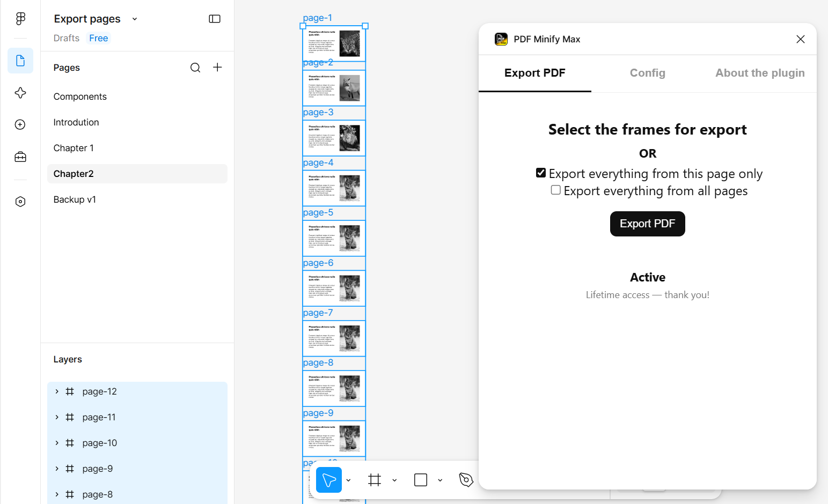Click the Pages section header
The image size is (828, 504).
(67, 68)
